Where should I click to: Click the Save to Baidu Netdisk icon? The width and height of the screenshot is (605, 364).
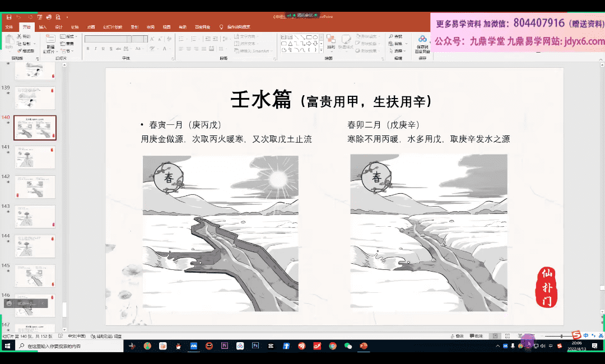[422, 43]
